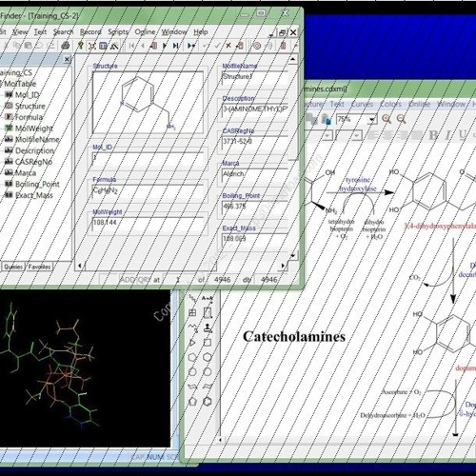Image resolution: width=476 pixels, height=476 pixels.
Task: Open the Colors menu in ChemDraw
Action: pyautogui.click(x=390, y=104)
